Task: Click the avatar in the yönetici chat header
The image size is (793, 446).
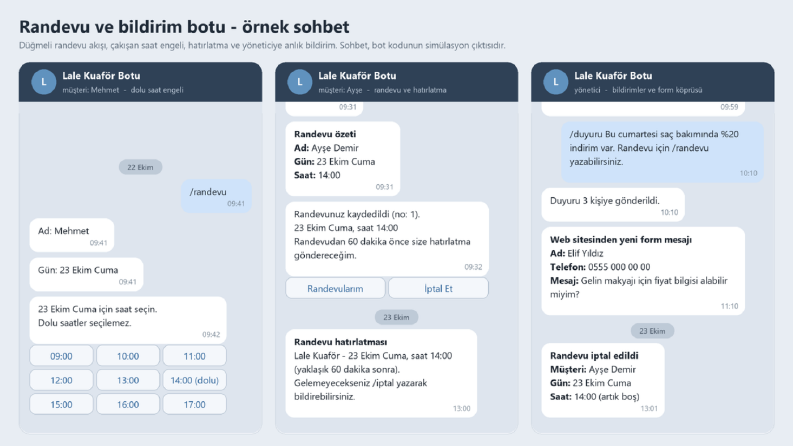Action: [x=555, y=82]
